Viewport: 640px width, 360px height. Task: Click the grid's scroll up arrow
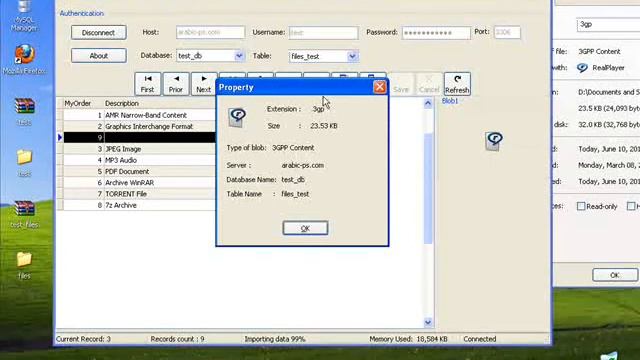point(428,103)
